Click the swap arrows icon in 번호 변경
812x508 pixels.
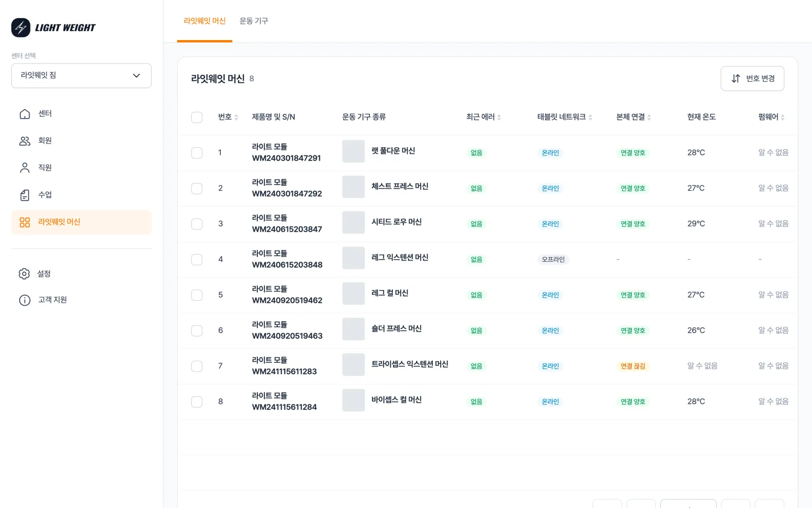[x=736, y=79]
